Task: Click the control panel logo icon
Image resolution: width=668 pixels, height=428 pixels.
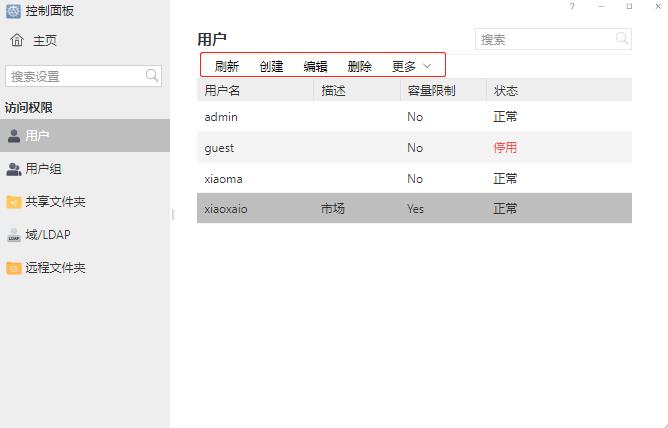Action: pyautogui.click(x=13, y=11)
